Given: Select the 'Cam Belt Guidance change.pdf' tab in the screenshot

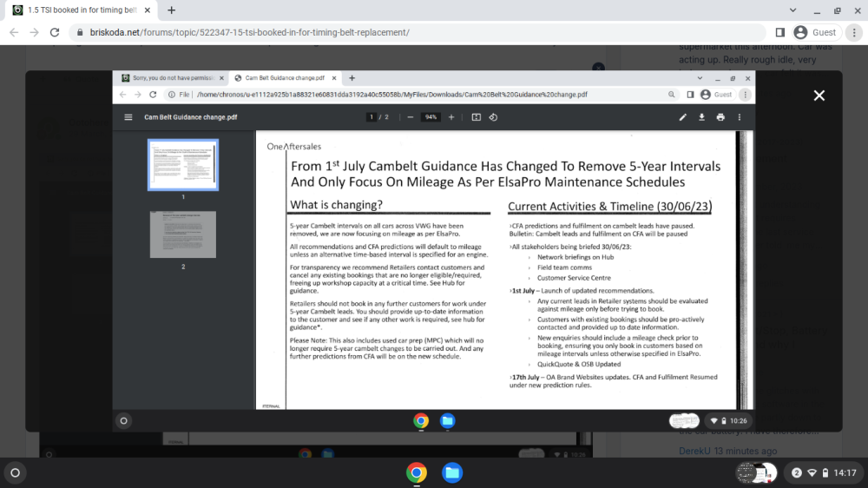Looking at the screenshot, I should click(284, 78).
